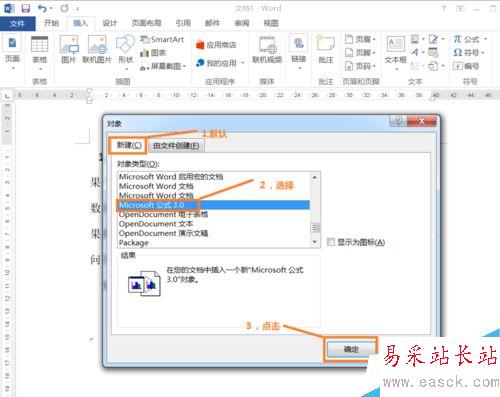
Task: Expand the Screenshot (屏幕截图) dropdown arrow
Action: (x=184, y=66)
